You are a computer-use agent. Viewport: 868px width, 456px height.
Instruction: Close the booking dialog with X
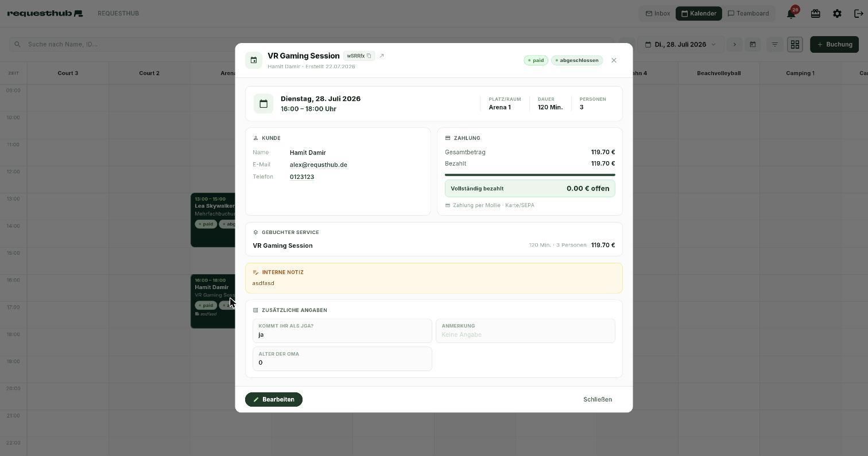pyautogui.click(x=614, y=60)
